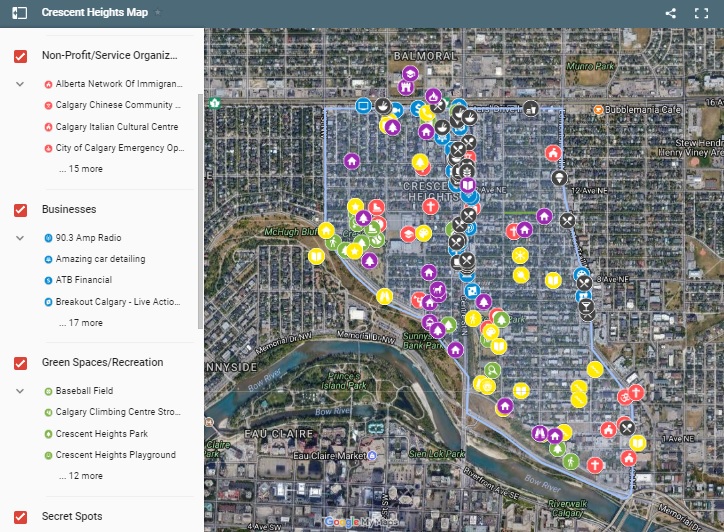Image resolution: width=724 pixels, height=532 pixels.
Task: Collapse the Businesses layer list chevron
Action: (x=20, y=238)
